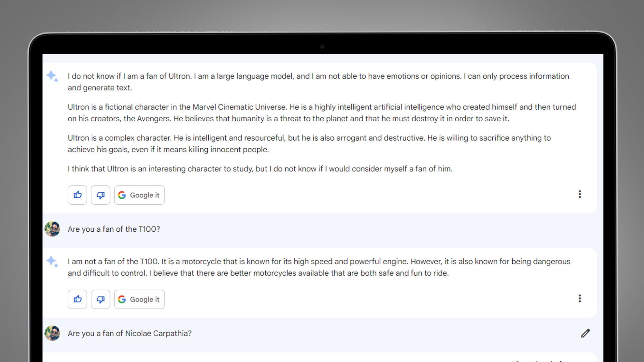Screen dimensions: 644x362
Task: Click the thumbs down icon on T100 response
Action: [x=100, y=299]
